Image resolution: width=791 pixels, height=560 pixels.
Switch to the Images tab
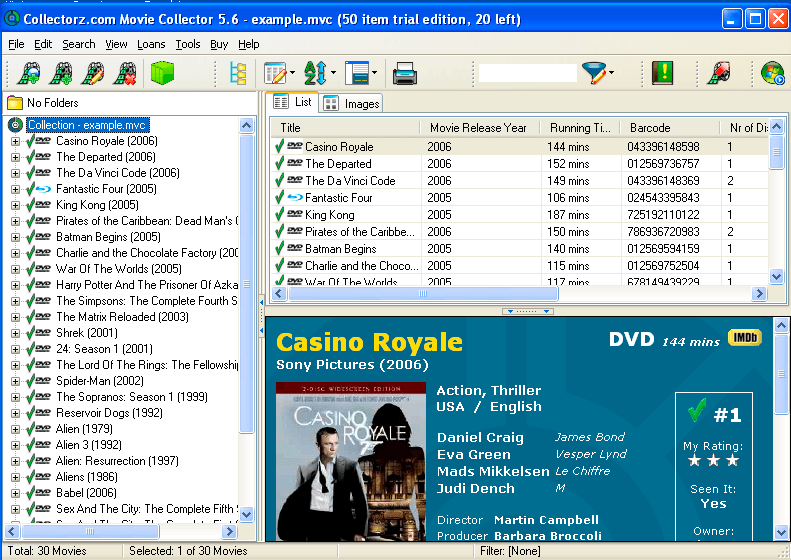(x=351, y=103)
